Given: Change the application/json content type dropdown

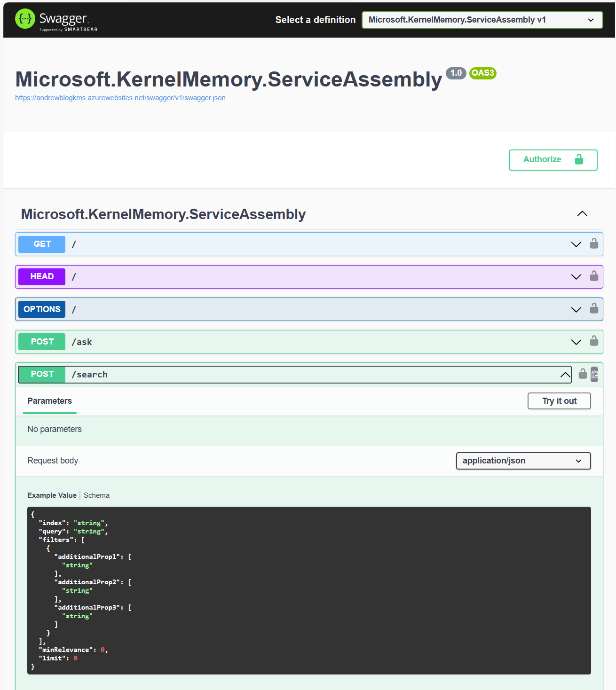Looking at the screenshot, I should [523, 461].
